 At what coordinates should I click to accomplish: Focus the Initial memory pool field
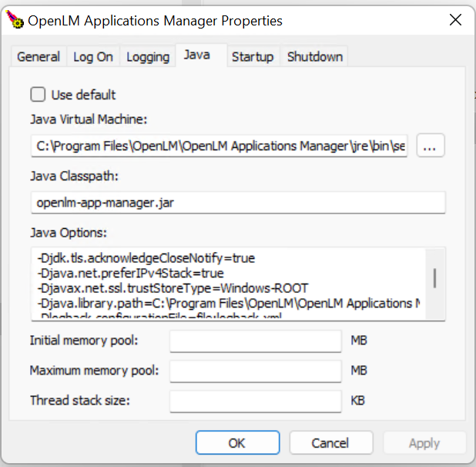(255, 340)
